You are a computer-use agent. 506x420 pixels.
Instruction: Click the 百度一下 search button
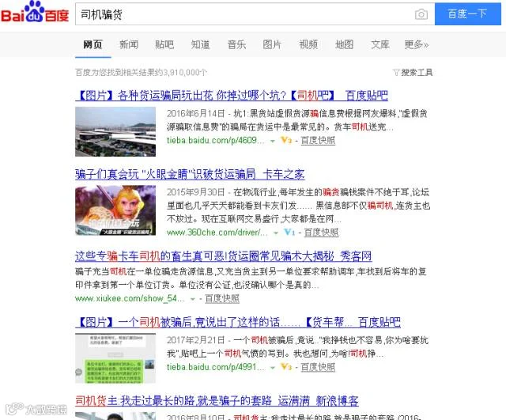click(467, 14)
